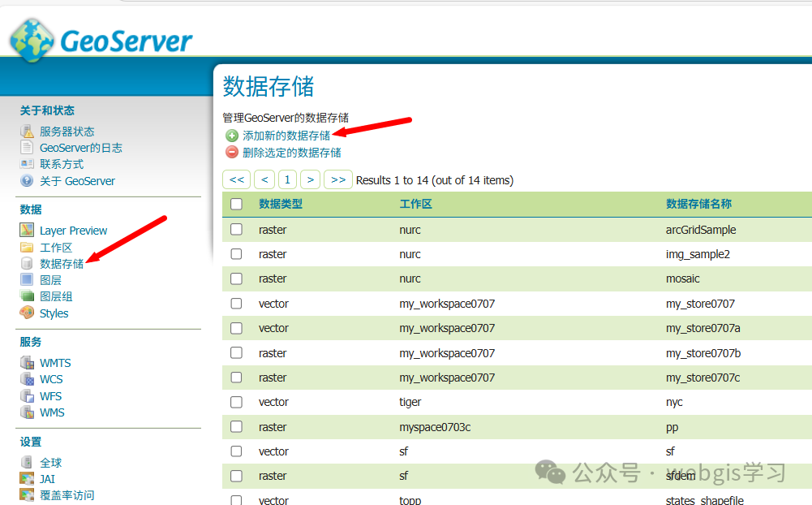Viewport: 812px width, 505px height.
Task: Check the row for the nyc store
Action: coord(236,402)
